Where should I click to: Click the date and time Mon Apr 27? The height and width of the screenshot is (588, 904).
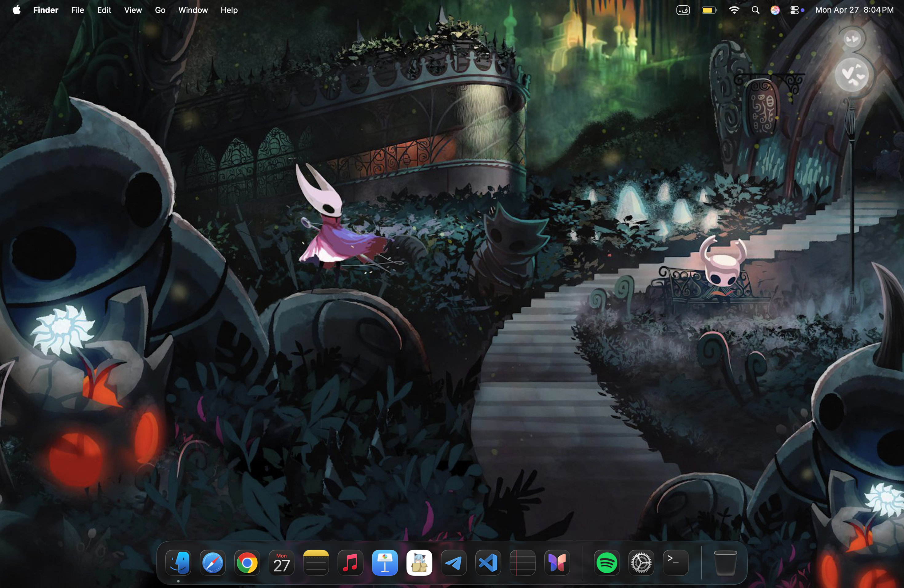[x=854, y=10]
